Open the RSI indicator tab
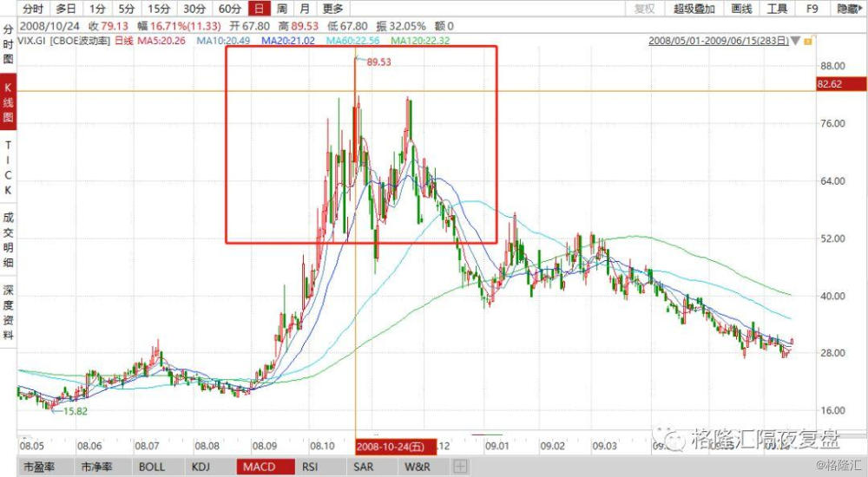The height and width of the screenshot is (477, 868). tap(310, 467)
